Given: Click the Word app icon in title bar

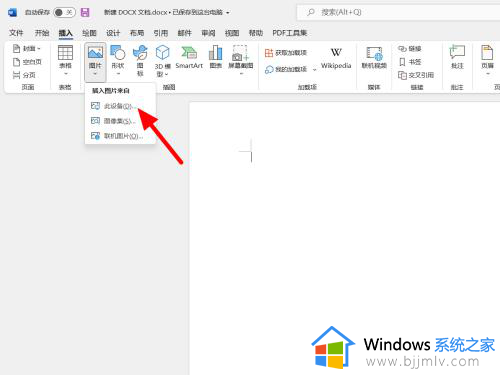Looking at the screenshot, I should tap(13, 13).
